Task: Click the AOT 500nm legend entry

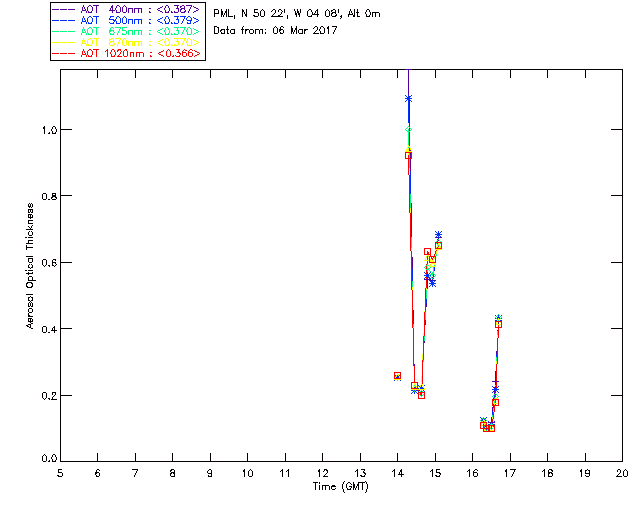Action: [126, 20]
